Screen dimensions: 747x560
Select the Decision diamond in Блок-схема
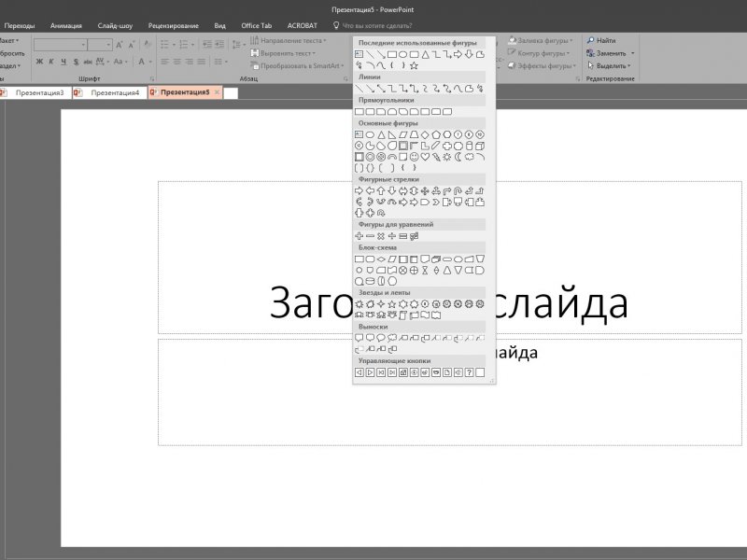click(x=381, y=259)
